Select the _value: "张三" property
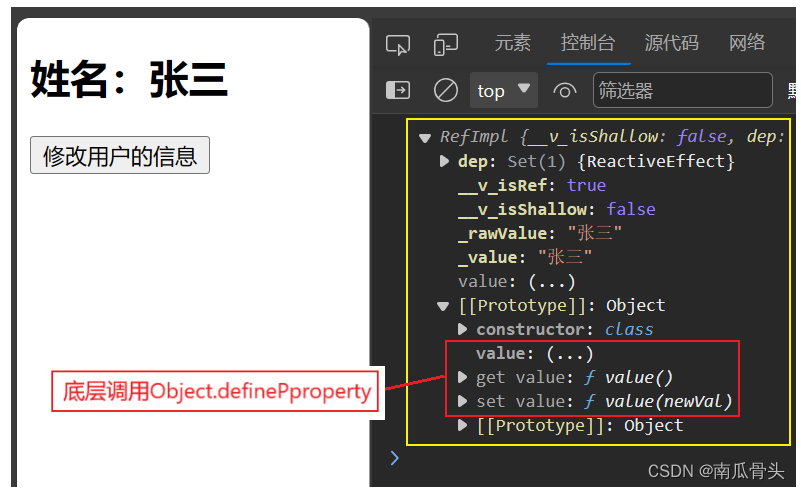Screen dimensions: 801x490 (x=525, y=258)
